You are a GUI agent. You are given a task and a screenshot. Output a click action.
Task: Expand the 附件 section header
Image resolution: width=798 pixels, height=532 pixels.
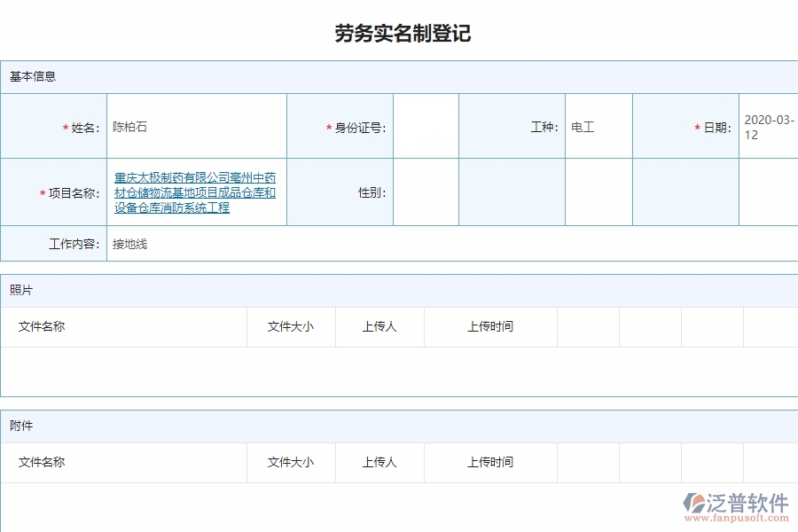pyautogui.click(x=21, y=426)
